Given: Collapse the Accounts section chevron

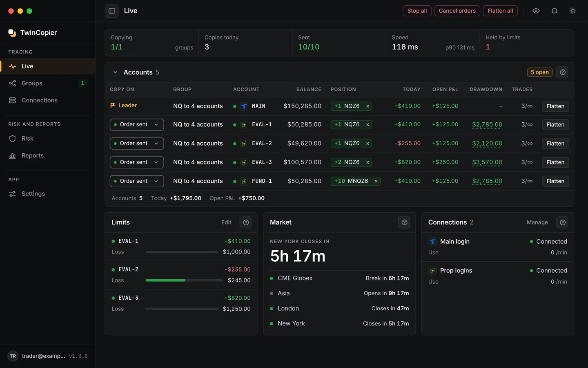Looking at the screenshot, I should pos(115,72).
